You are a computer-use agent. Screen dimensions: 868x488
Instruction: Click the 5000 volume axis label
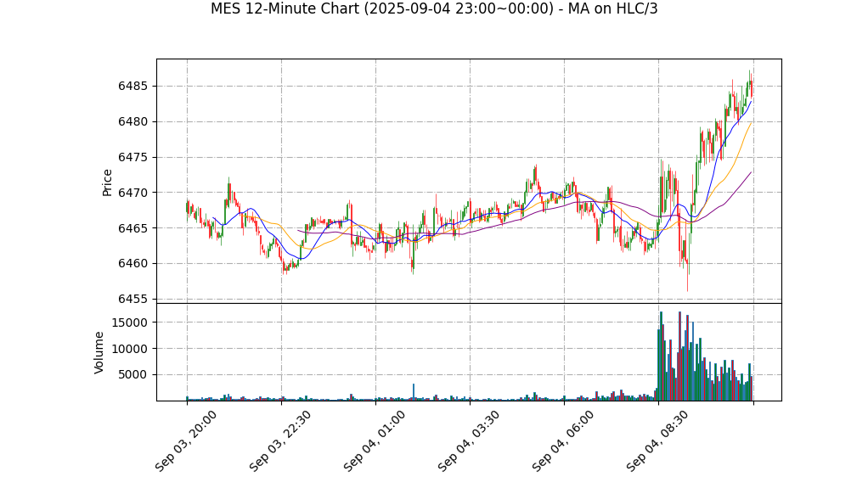pos(133,374)
